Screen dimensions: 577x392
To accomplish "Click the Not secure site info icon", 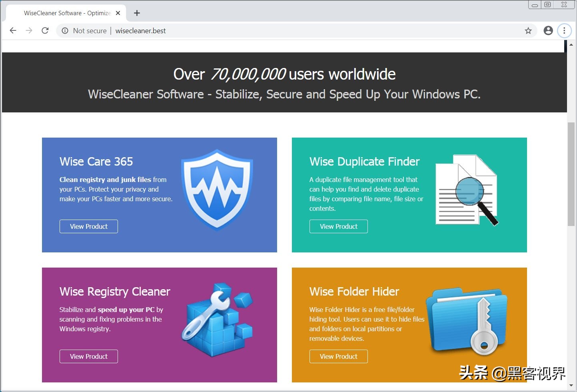I will (x=65, y=31).
